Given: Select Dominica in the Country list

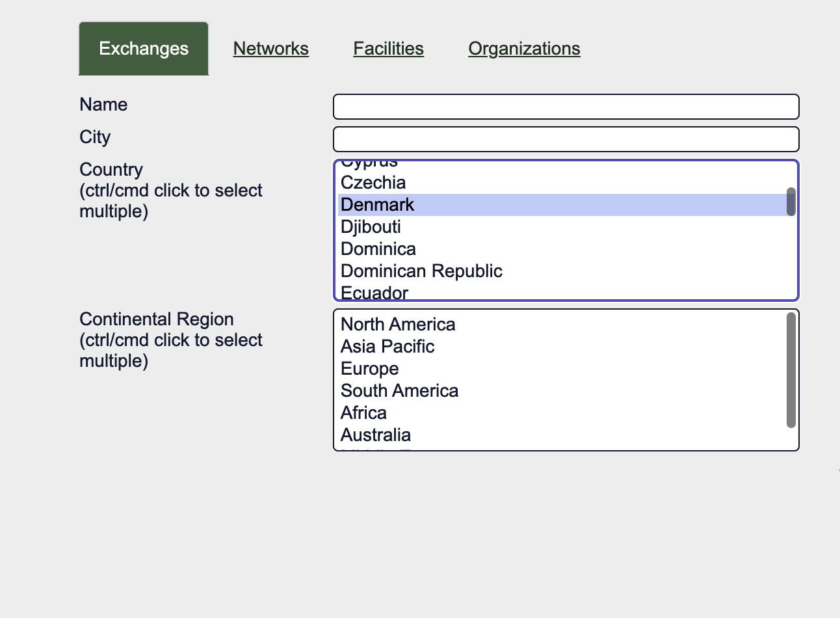Looking at the screenshot, I should (x=562, y=249).
